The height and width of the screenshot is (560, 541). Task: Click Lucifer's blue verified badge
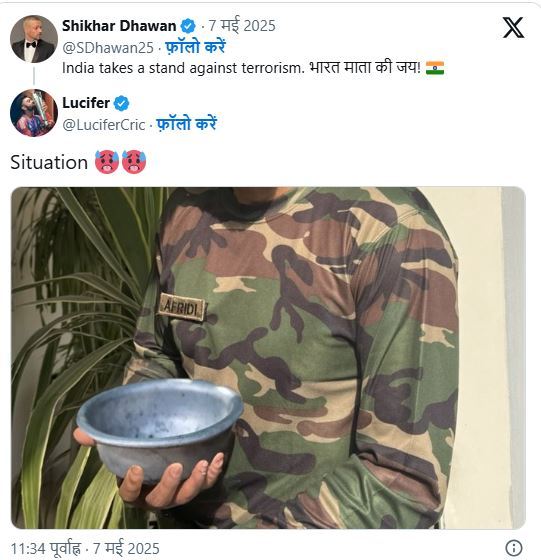pos(121,103)
